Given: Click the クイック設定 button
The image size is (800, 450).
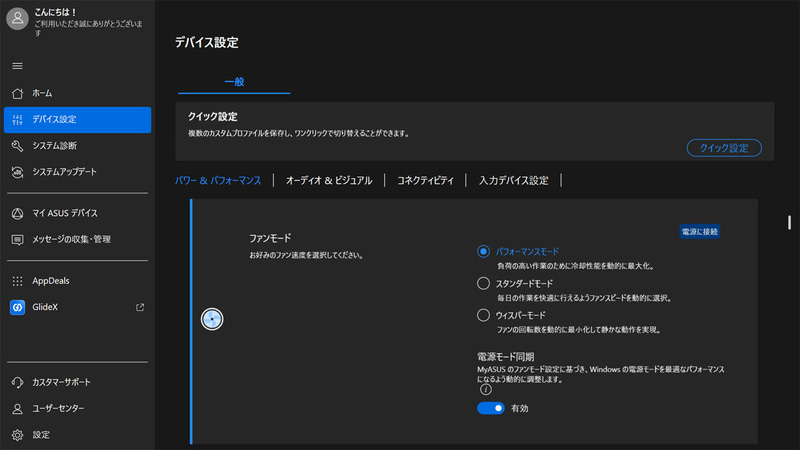Looking at the screenshot, I should pyautogui.click(x=724, y=148).
